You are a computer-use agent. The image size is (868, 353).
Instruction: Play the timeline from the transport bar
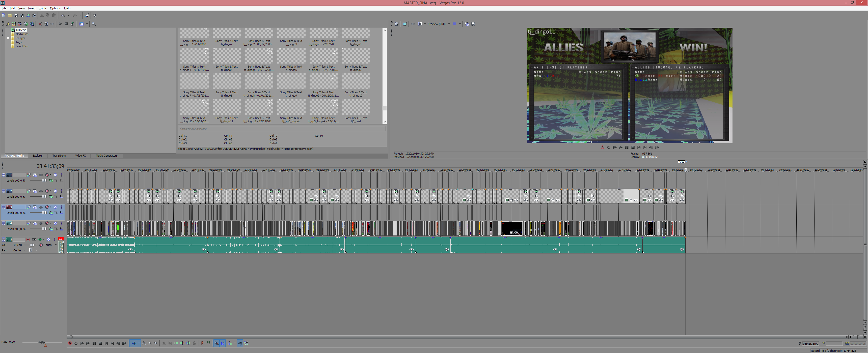click(x=88, y=343)
